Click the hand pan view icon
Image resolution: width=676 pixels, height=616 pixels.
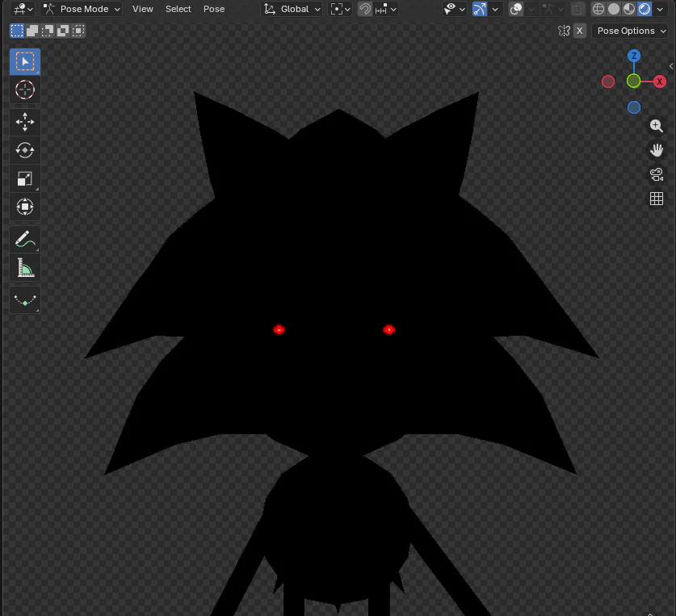click(x=656, y=150)
